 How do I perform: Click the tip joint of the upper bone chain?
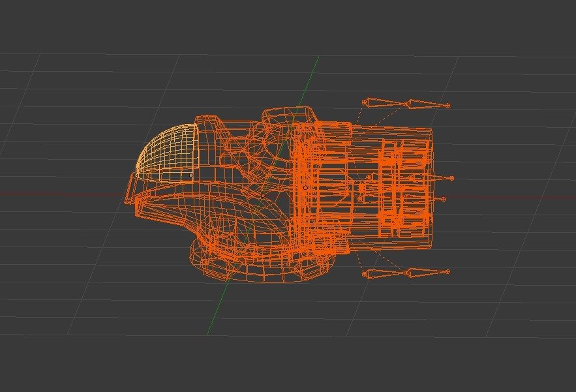click(447, 105)
